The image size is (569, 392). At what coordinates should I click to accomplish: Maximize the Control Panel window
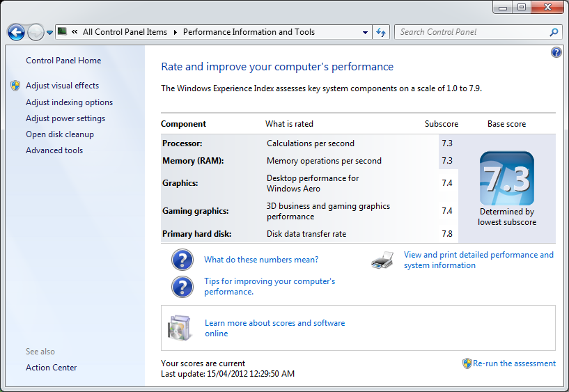click(522, 7)
